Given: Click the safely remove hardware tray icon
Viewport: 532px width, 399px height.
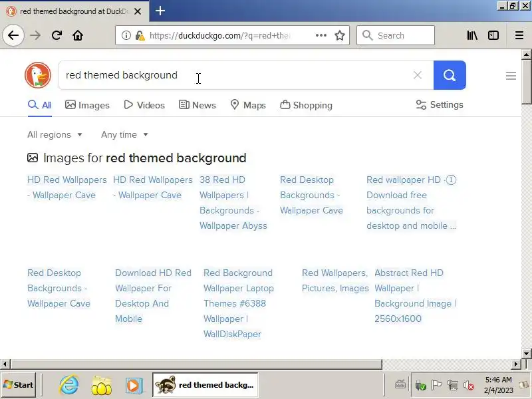Looking at the screenshot, I should pos(420,385).
